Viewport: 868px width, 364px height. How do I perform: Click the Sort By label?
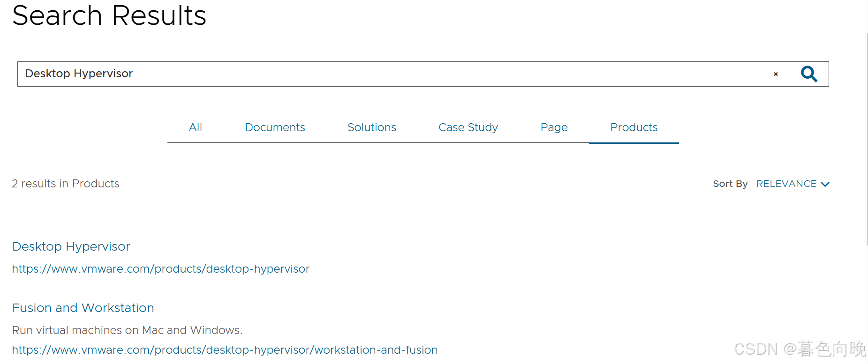pyautogui.click(x=730, y=184)
